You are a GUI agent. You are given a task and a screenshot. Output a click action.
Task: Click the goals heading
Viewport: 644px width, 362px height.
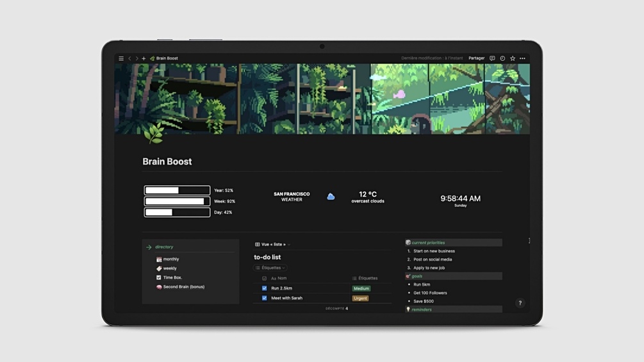point(417,276)
